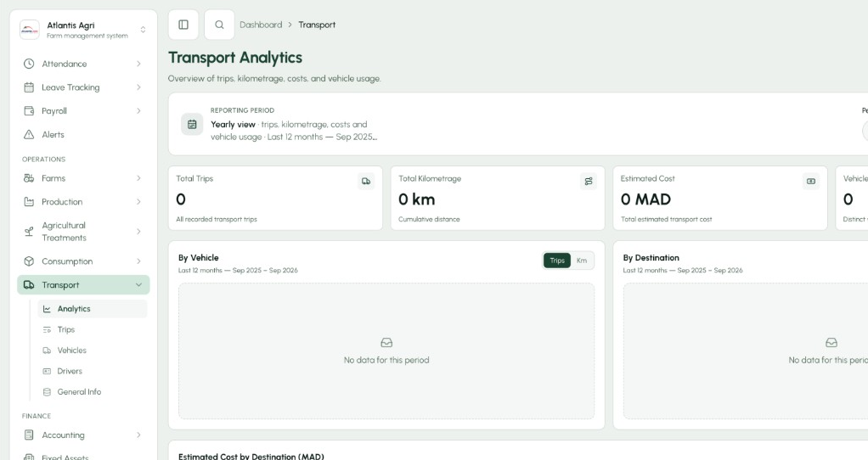Open the Trips submenu item
Image resolution: width=868 pixels, height=460 pixels.
pyautogui.click(x=93, y=329)
